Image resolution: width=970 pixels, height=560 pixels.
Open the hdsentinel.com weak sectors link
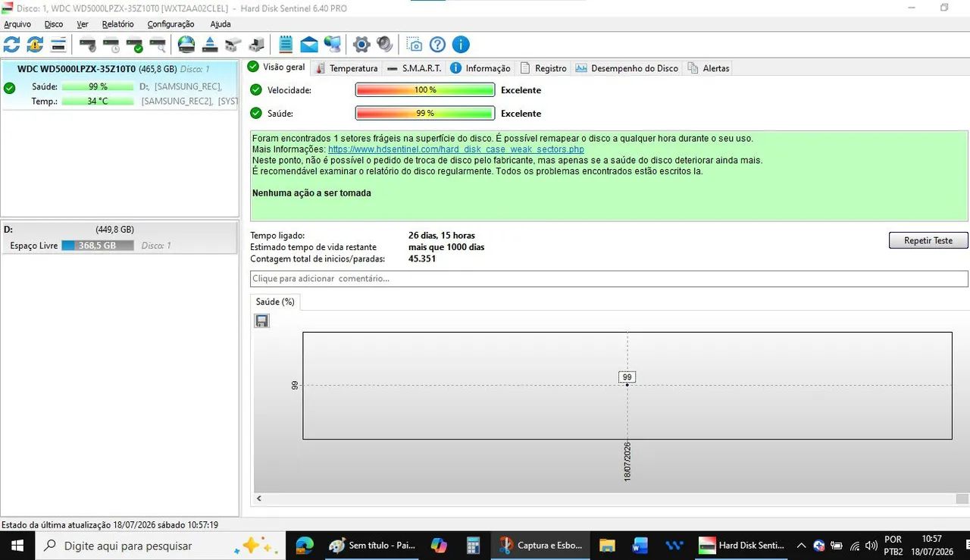[x=456, y=149]
